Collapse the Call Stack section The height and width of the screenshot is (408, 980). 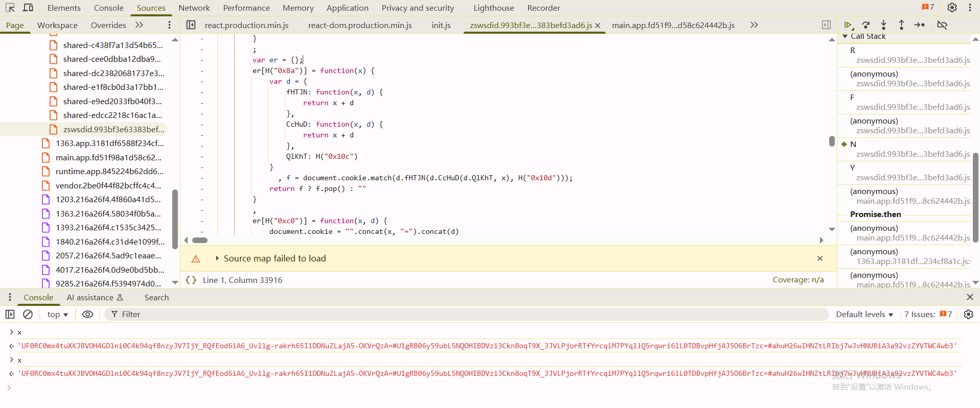[845, 36]
